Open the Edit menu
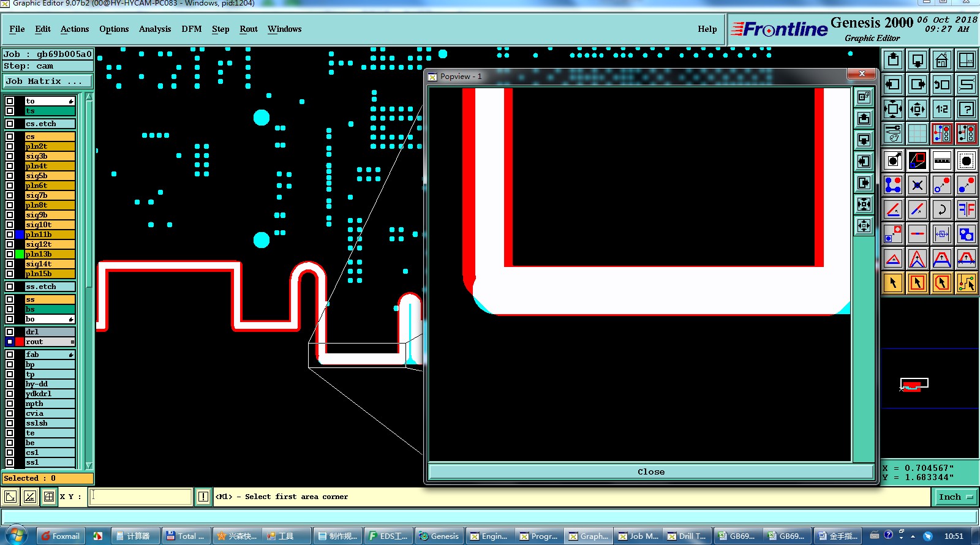980x545 pixels. pyautogui.click(x=43, y=29)
